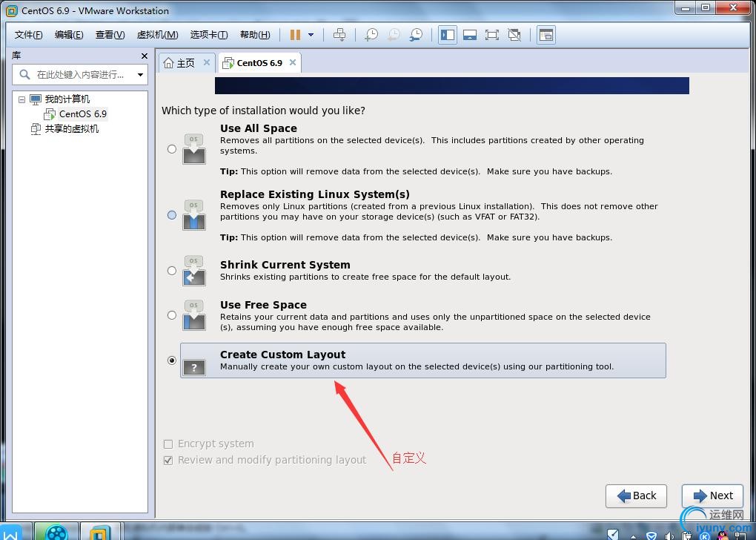
Task: Click the QQ penguin tray icon
Action: tap(723, 536)
